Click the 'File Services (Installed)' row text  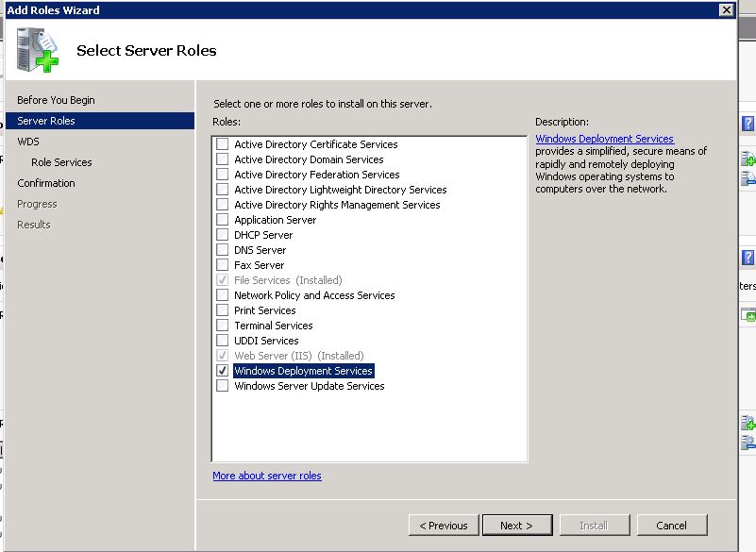288,280
